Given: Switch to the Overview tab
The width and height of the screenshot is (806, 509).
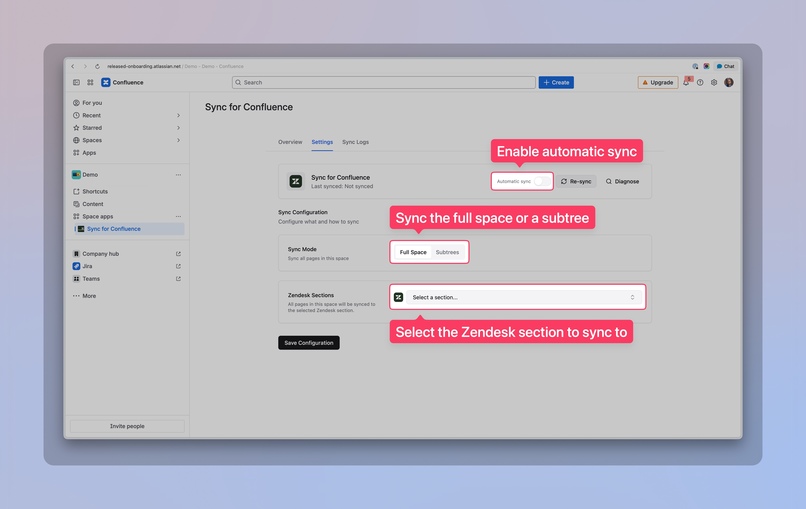Looking at the screenshot, I should coord(290,142).
